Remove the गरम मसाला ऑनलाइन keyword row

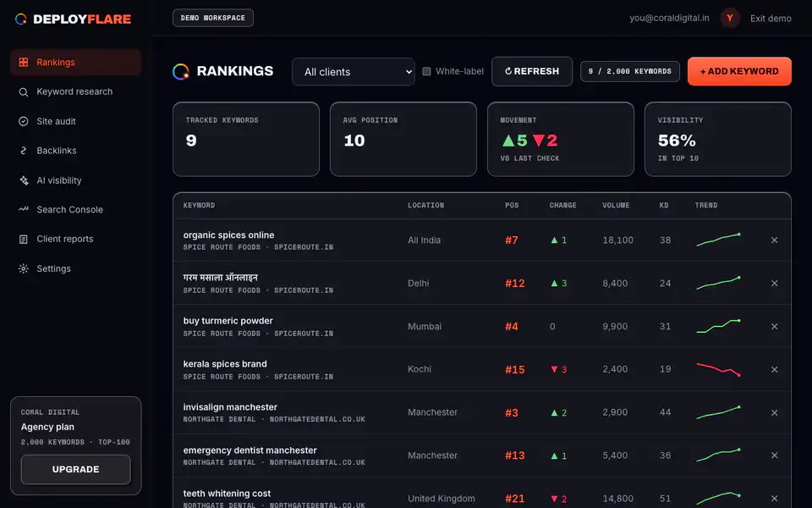pyautogui.click(x=774, y=283)
